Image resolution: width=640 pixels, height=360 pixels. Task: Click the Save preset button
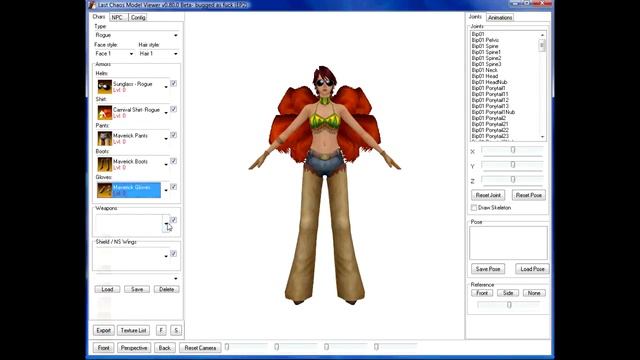click(137, 289)
